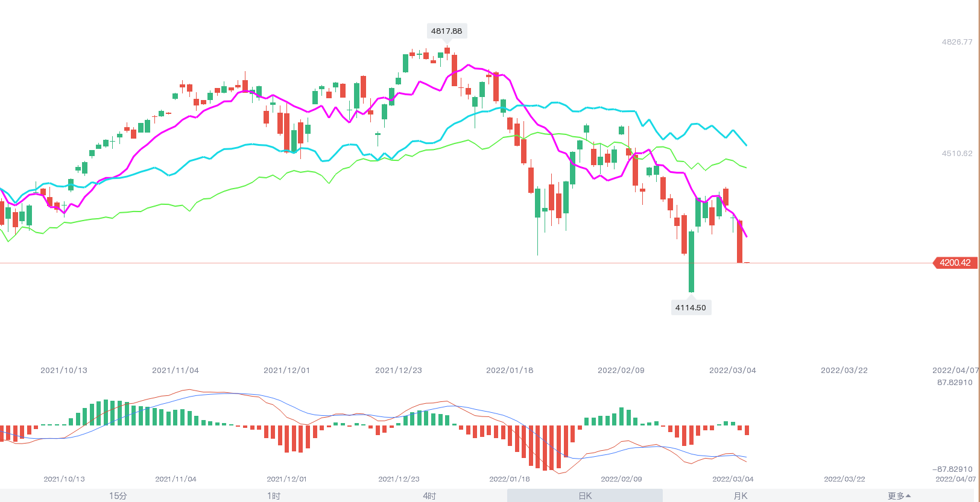Image resolution: width=980 pixels, height=502 pixels.
Task: Click the candlestick under the 4817.88 peak
Action: tap(447, 51)
